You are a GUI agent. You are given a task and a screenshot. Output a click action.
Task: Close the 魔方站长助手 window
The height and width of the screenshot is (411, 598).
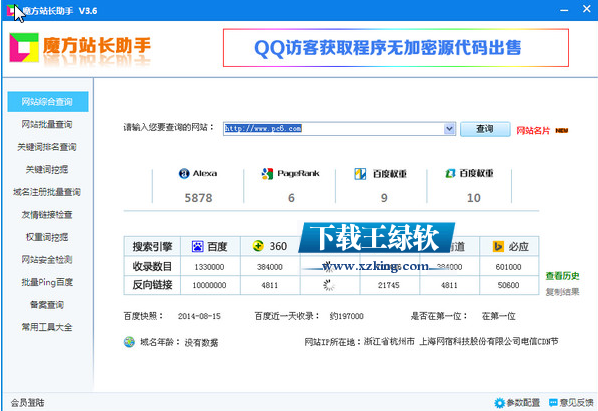pos(587,8)
